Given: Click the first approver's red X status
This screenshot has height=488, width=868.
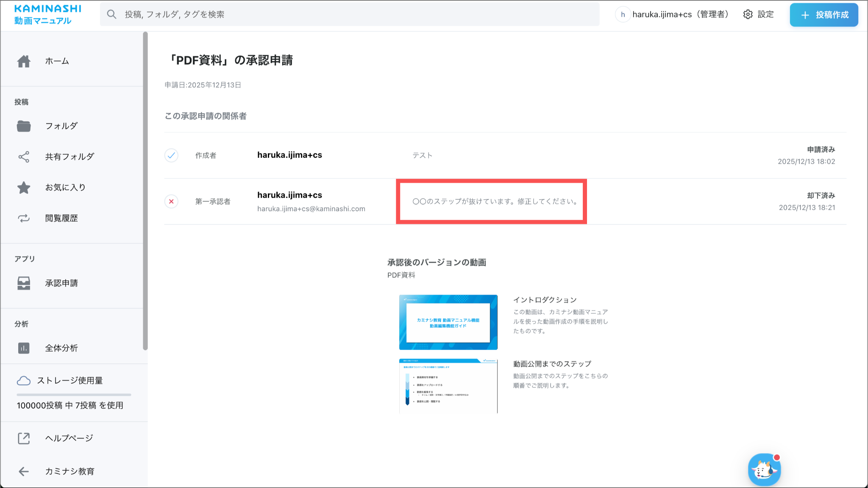Looking at the screenshot, I should tap(171, 201).
